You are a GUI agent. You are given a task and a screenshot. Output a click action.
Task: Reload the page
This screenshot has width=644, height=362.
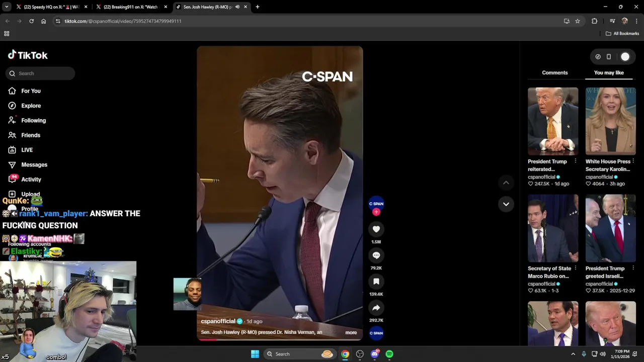coord(31,21)
